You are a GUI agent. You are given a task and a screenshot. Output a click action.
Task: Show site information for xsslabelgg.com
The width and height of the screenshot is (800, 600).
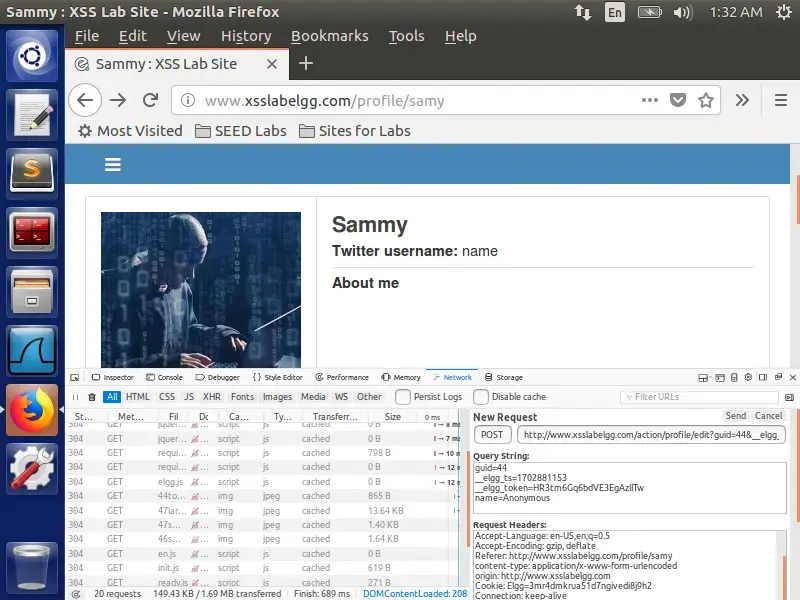tap(188, 100)
